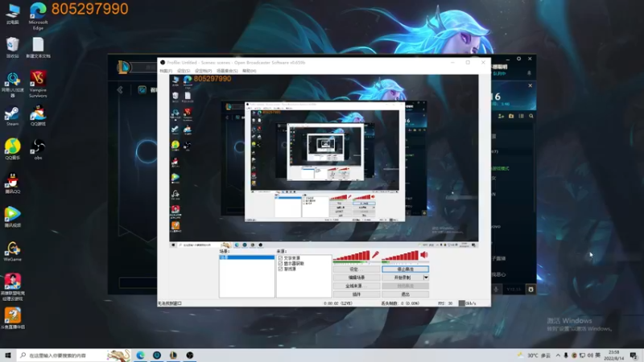Adjust the microphone volume meter in OBS
Image resolution: width=644 pixels, height=362 pixels.
pyautogui.click(x=351, y=256)
